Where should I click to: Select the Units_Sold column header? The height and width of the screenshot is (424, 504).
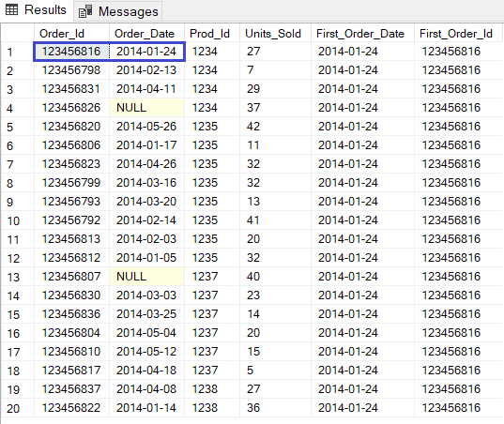[276, 34]
